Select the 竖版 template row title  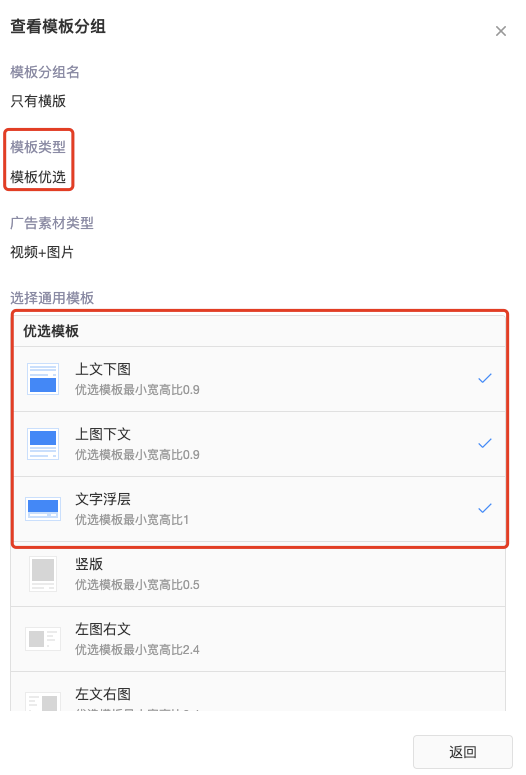pyautogui.click(x=89, y=564)
